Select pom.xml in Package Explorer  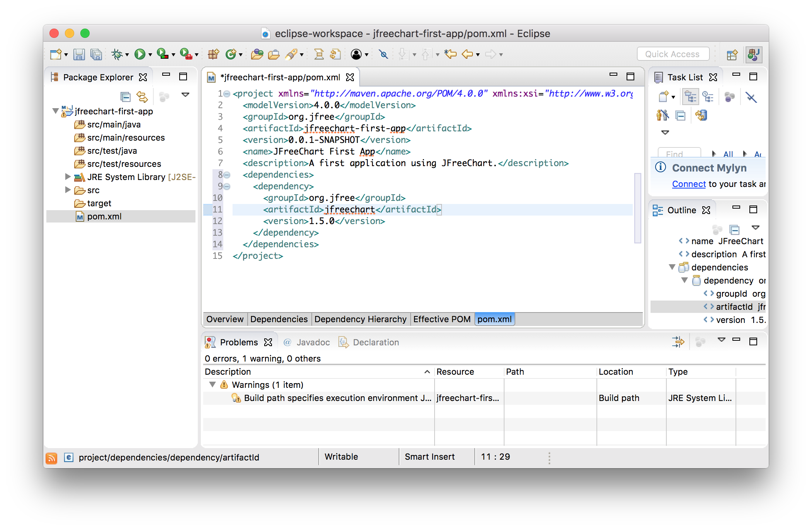pos(121,216)
